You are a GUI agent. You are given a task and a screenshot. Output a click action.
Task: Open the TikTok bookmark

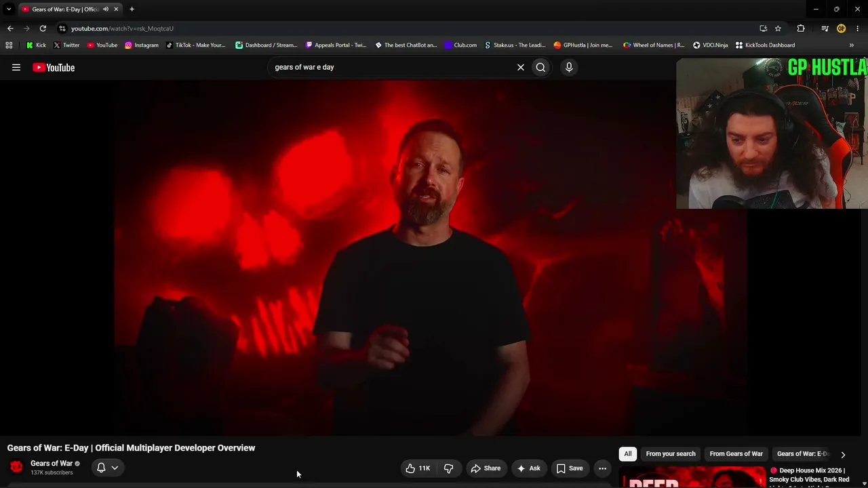pos(195,45)
